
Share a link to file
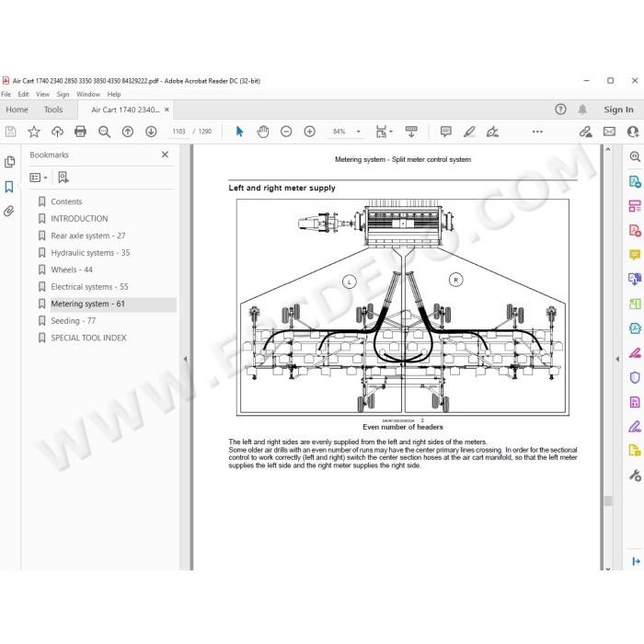(x=586, y=132)
